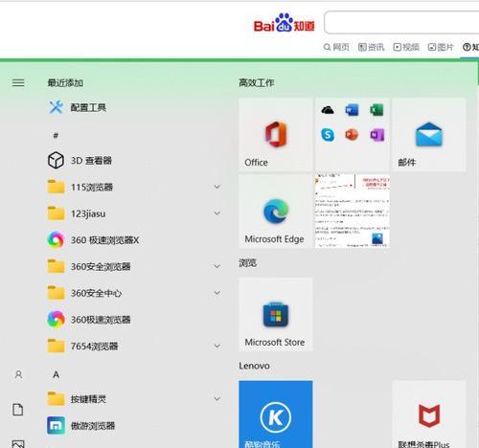479x448 pixels.
Task: Expand the 360安全中心 chevron
Action: (x=217, y=293)
